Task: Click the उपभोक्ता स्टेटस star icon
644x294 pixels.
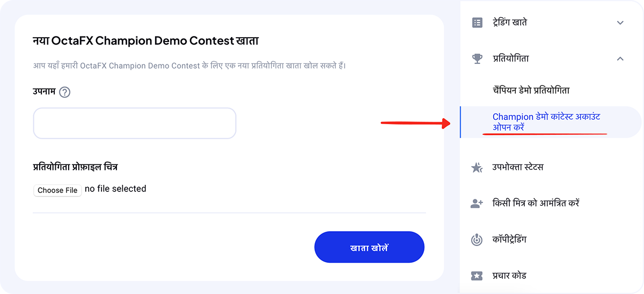Action: tap(477, 168)
